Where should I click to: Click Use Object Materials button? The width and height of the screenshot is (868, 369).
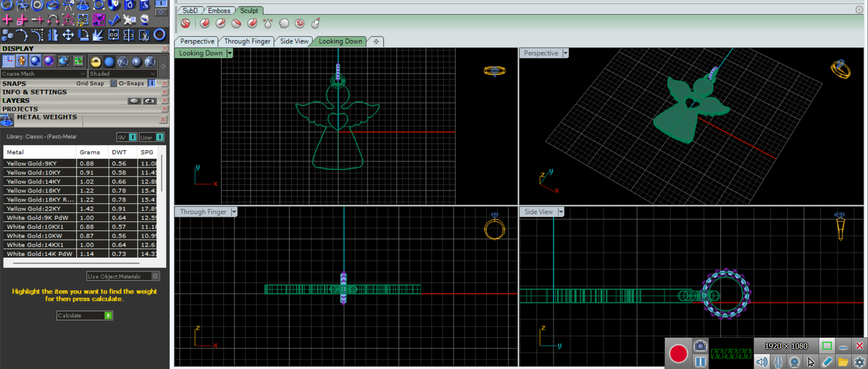click(123, 276)
